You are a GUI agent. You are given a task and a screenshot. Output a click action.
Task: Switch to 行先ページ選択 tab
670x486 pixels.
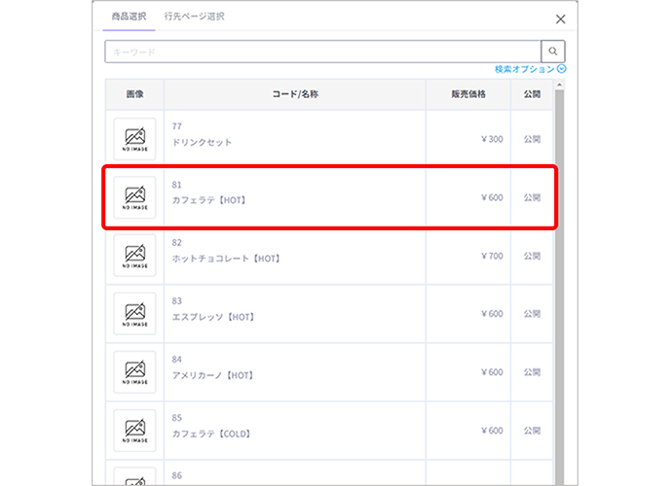pyautogui.click(x=194, y=17)
